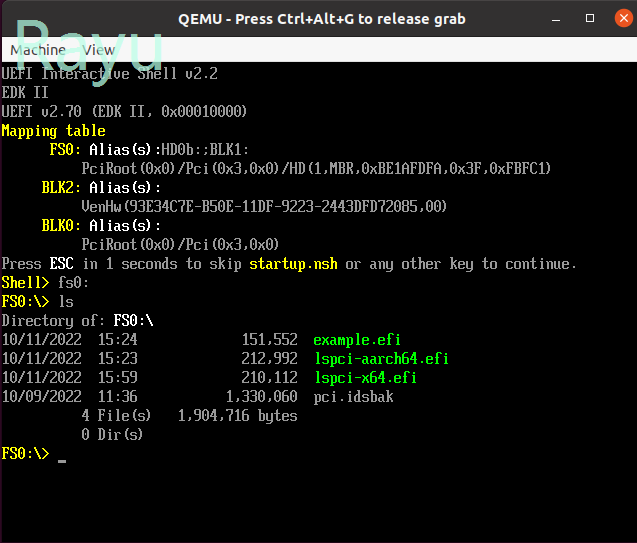Click the 15:24 timestamp
Screen dimensions: 637x543
point(117,340)
